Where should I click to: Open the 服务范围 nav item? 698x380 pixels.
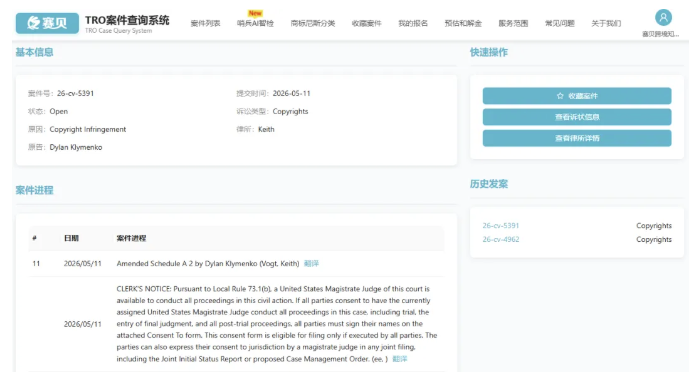point(513,23)
